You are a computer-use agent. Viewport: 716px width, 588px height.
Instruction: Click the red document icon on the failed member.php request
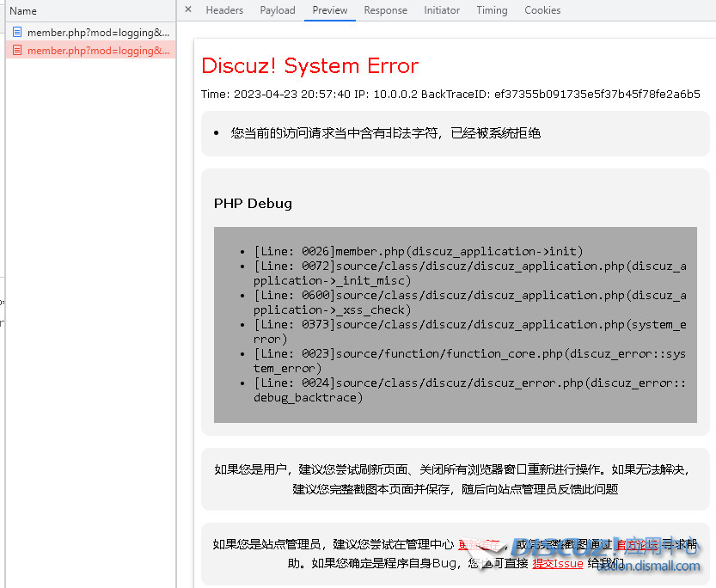pyautogui.click(x=16, y=50)
